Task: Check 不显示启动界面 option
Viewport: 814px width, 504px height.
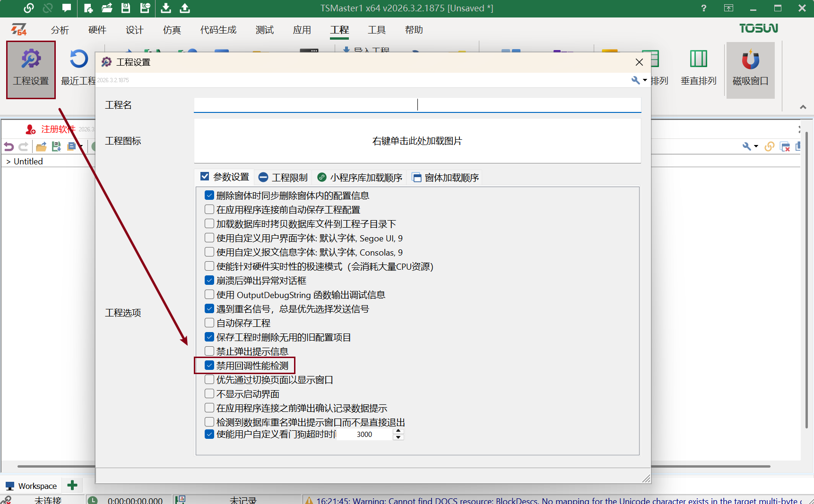Action: click(x=209, y=393)
